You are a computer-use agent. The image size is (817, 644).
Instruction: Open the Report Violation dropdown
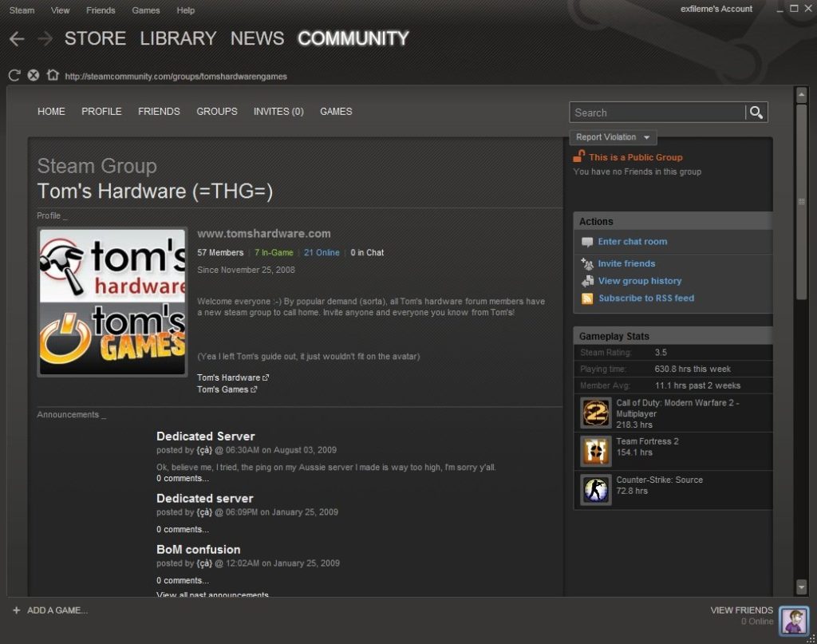[x=613, y=137]
